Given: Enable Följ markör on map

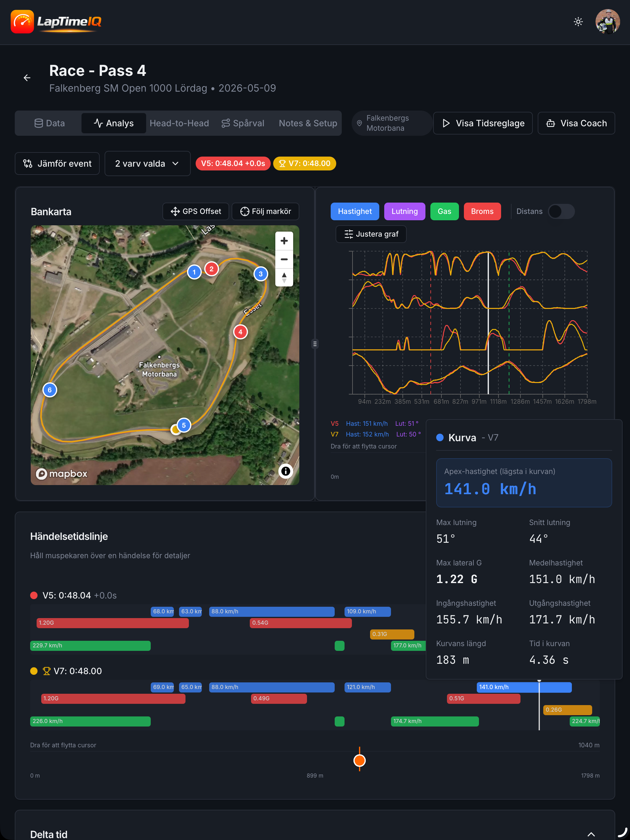Looking at the screenshot, I should point(265,212).
